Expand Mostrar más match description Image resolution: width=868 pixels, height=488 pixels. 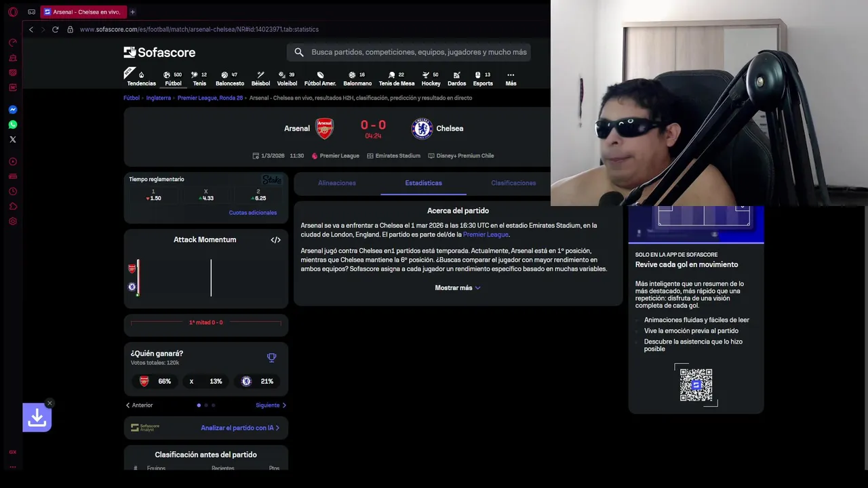click(458, 288)
